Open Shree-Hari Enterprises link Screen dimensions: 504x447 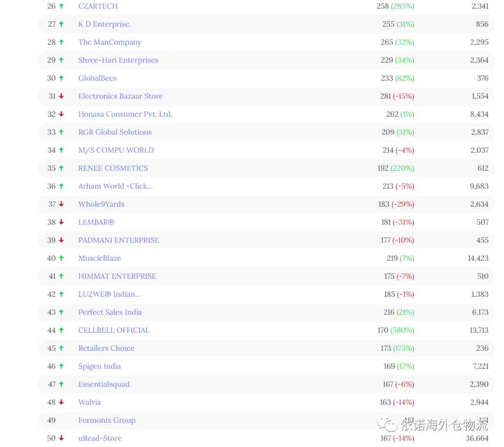tap(118, 60)
